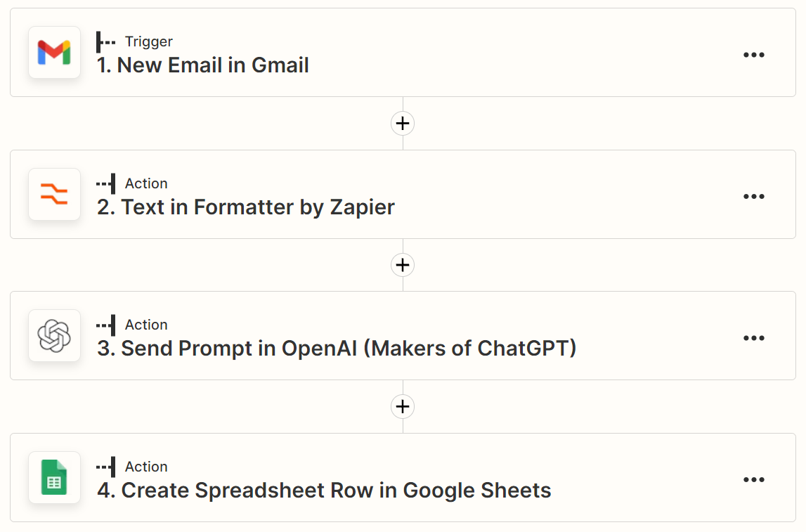The height and width of the screenshot is (532, 806).
Task: Click the "Action" label on the Google Sheets step
Action: 146,467
